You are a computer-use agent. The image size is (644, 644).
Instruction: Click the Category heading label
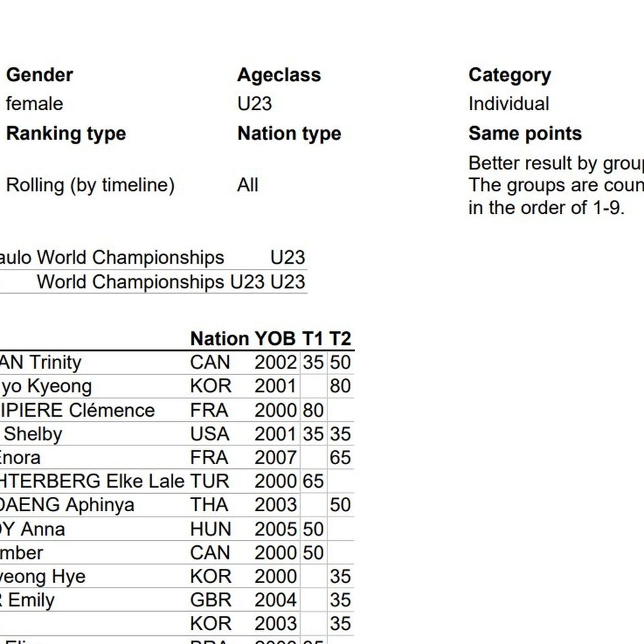[x=510, y=76]
